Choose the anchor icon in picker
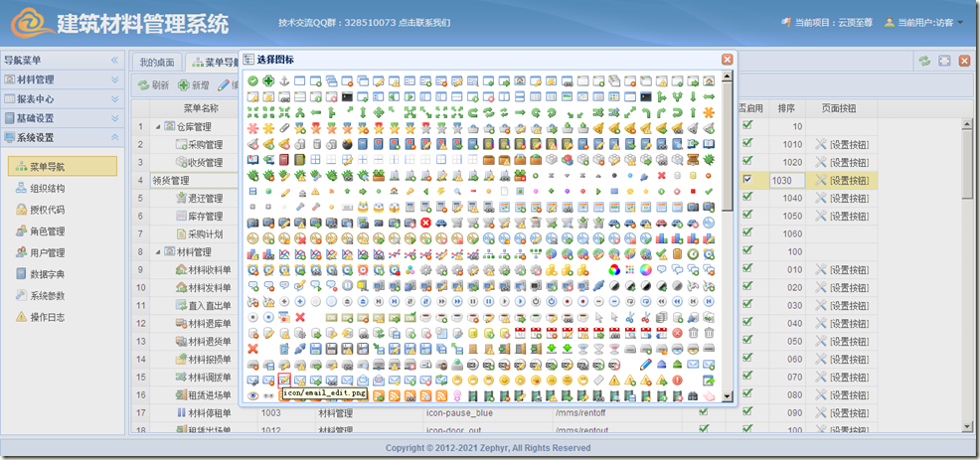The image size is (980, 460). (x=283, y=80)
